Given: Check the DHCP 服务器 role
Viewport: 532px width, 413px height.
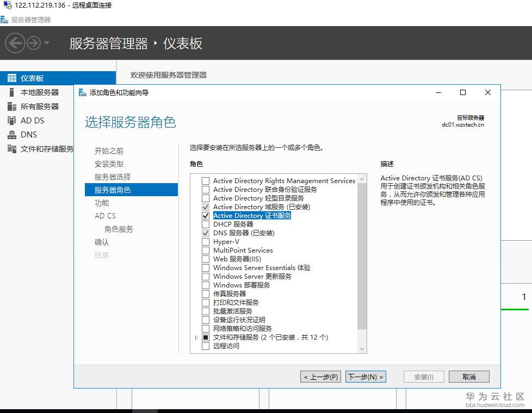Looking at the screenshot, I should pyautogui.click(x=205, y=224).
